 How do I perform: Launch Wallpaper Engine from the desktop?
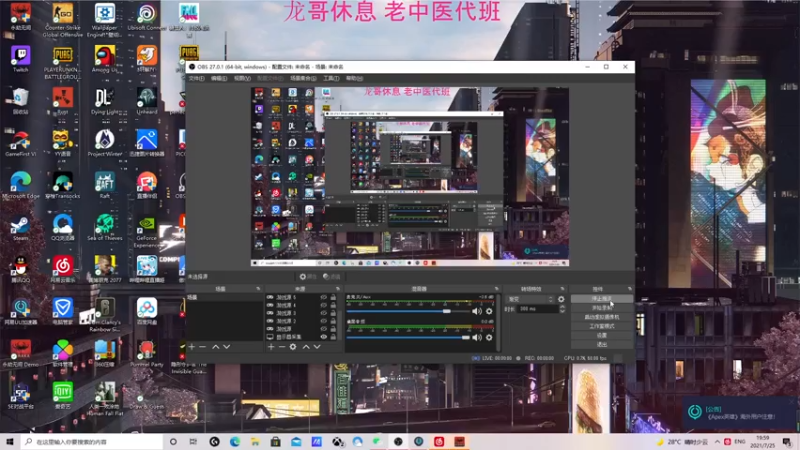[x=105, y=20]
